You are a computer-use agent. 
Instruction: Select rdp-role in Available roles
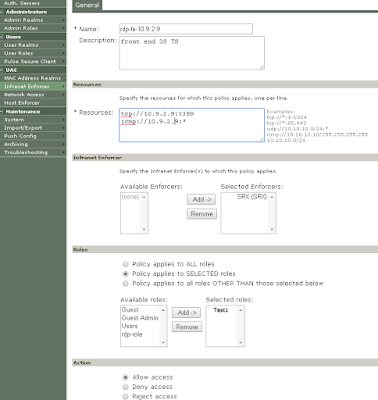click(x=132, y=334)
